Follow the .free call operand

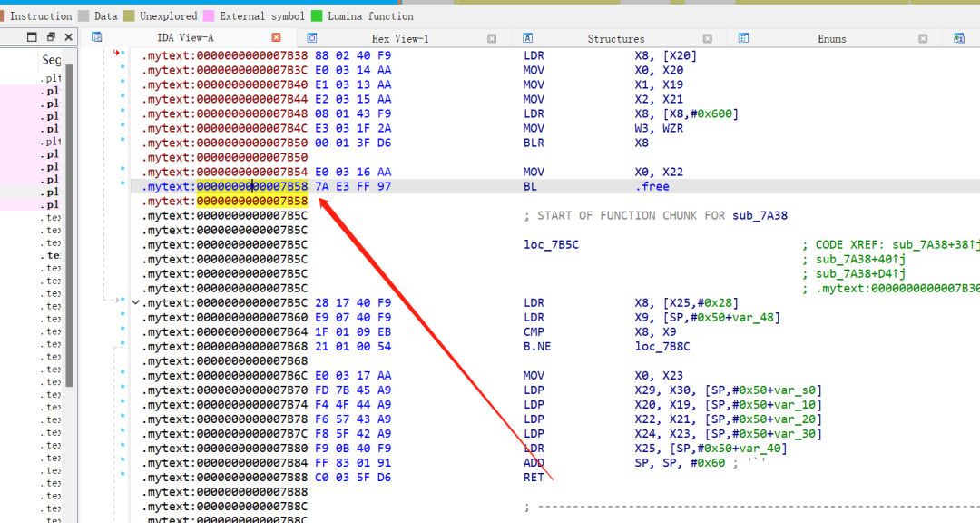coord(652,186)
